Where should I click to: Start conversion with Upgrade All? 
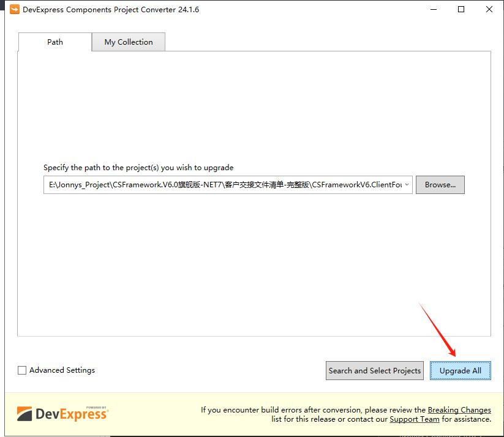click(461, 370)
